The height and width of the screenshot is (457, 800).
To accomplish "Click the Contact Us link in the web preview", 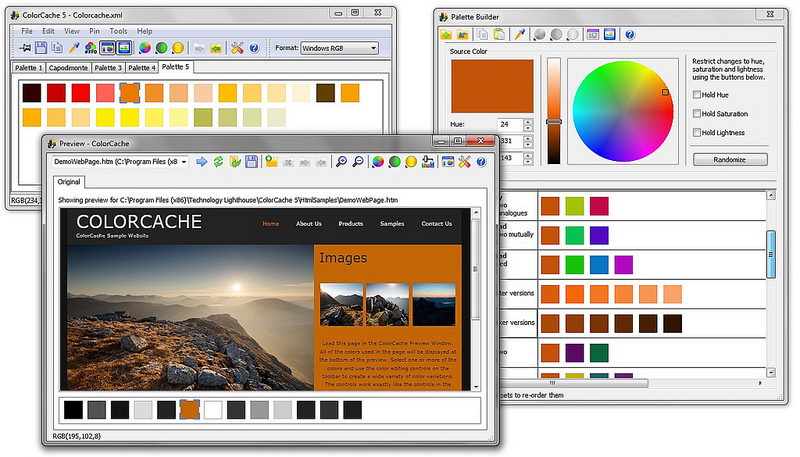I will (x=436, y=224).
